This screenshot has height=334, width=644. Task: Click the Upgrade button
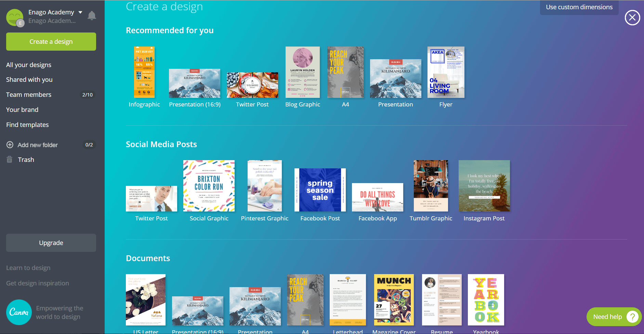coord(51,243)
